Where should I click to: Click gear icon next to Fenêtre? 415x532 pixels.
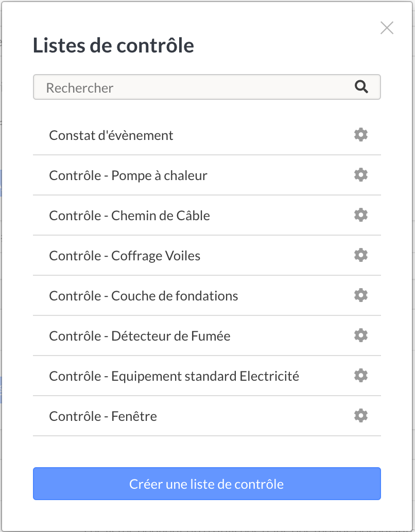(x=360, y=415)
